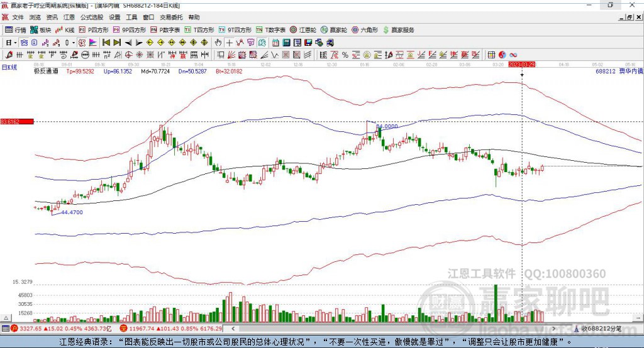This screenshot has height=348, width=644.
Task: Step chart right with black arrow
Action: click(139, 43)
